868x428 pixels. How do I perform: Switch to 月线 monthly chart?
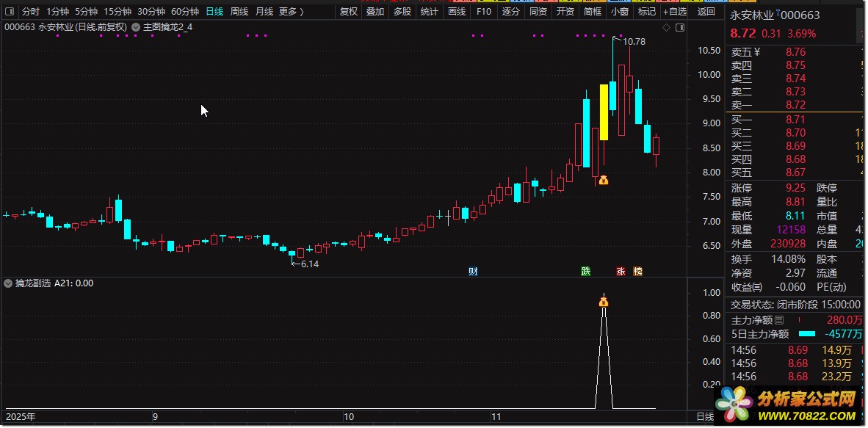tap(264, 12)
